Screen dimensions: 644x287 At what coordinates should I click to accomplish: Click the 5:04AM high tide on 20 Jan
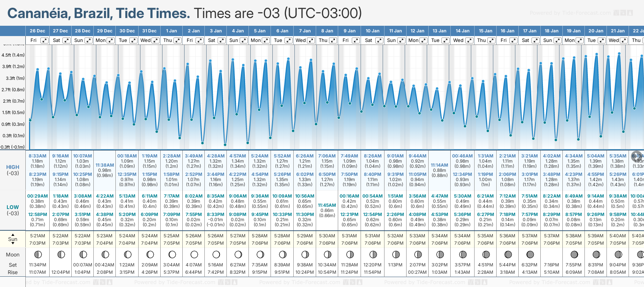point(595,156)
